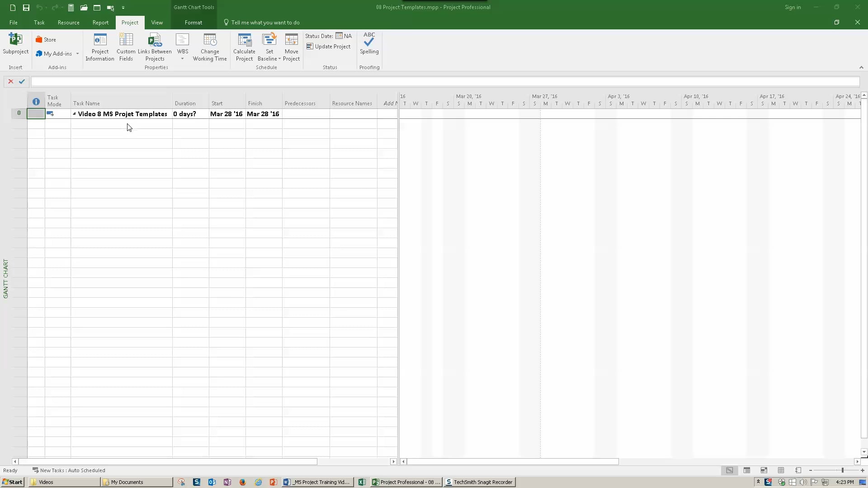The height and width of the screenshot is (488, 868).
Task: Switch to Resource Sheet view in status bar
Action: pyautogui.click(x=781, y=470)
